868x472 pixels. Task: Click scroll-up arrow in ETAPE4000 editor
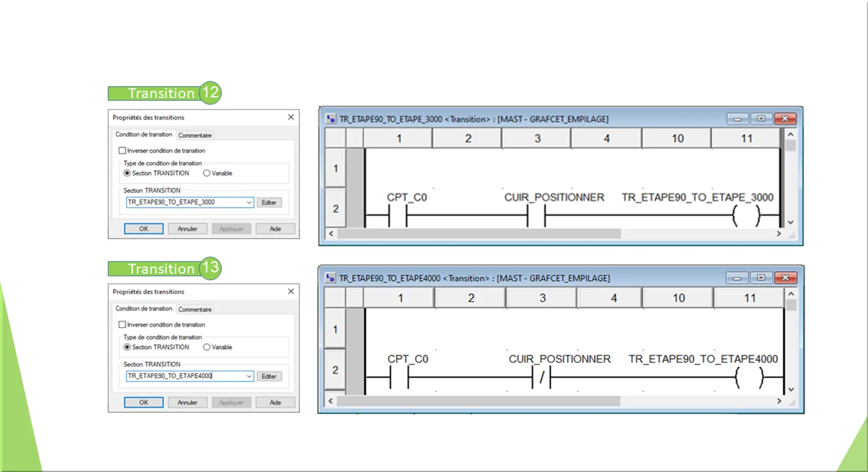(791, 294)
